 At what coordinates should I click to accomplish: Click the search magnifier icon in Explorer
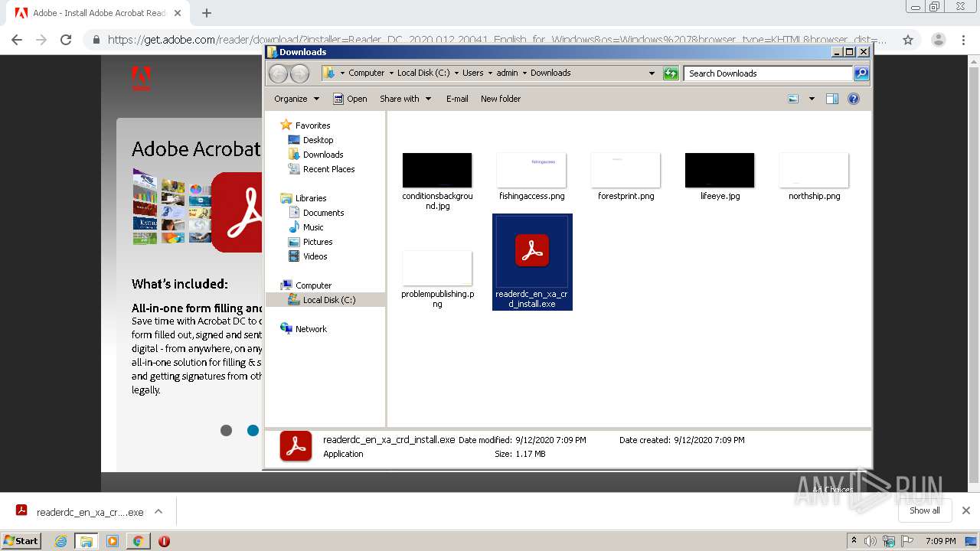click(861, 73)
